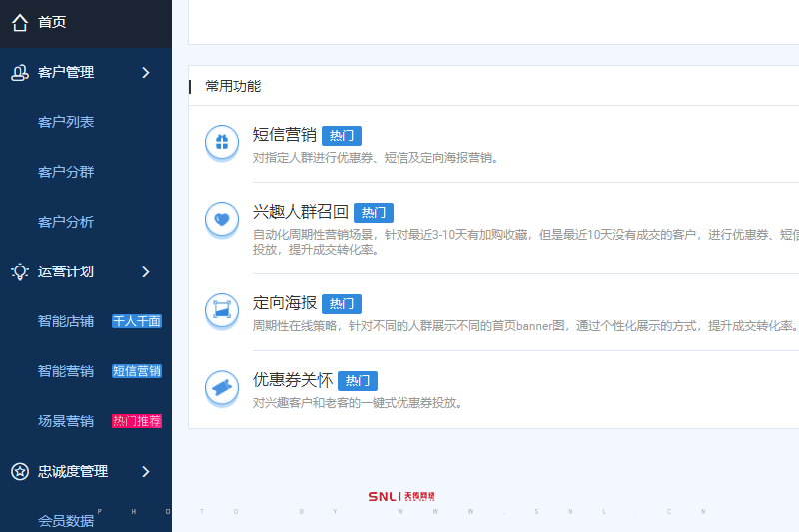Click the 客户管理 user icon
The height and width of the screenshot is (532, 799).
[19, 72]
